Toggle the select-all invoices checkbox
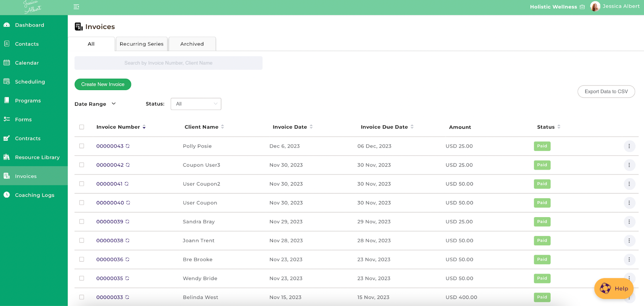The height and width of the screenshot is (306, 644). tap(82, 127)
